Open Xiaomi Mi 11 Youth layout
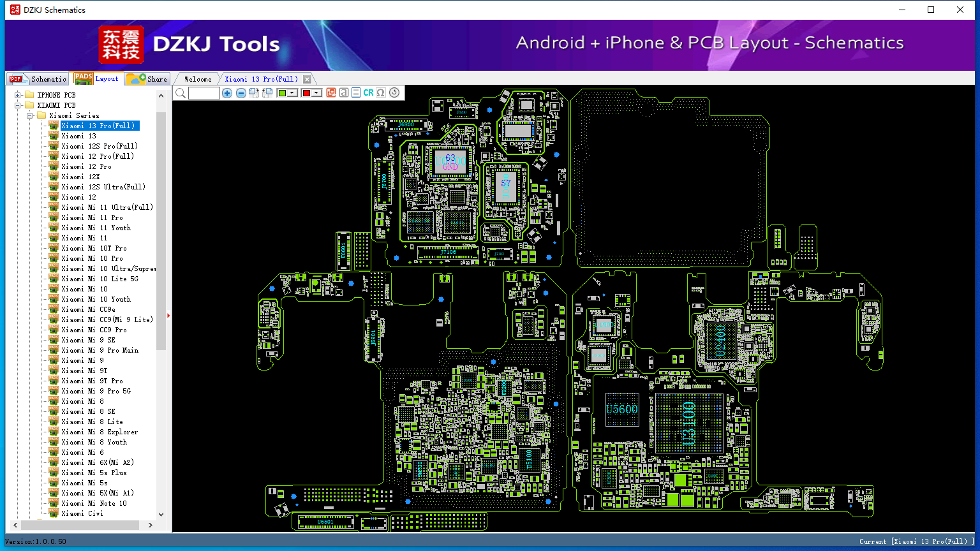 click(x=96, y=228)
